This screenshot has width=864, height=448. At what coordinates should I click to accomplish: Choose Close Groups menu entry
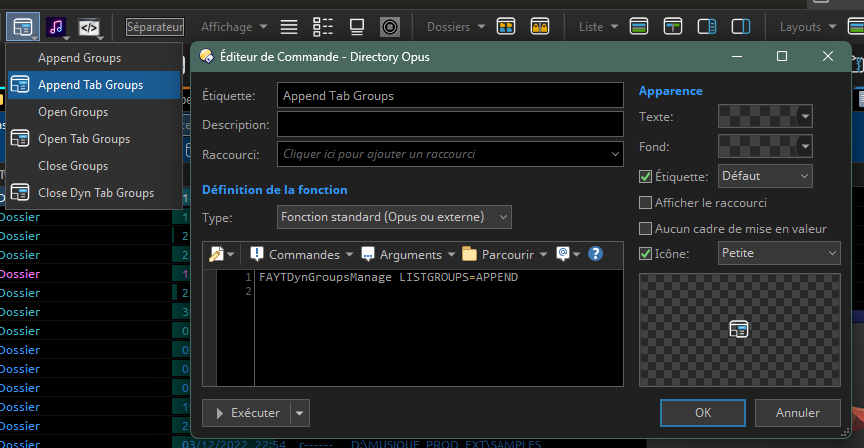pyautogui.click(x=94, y=166)
